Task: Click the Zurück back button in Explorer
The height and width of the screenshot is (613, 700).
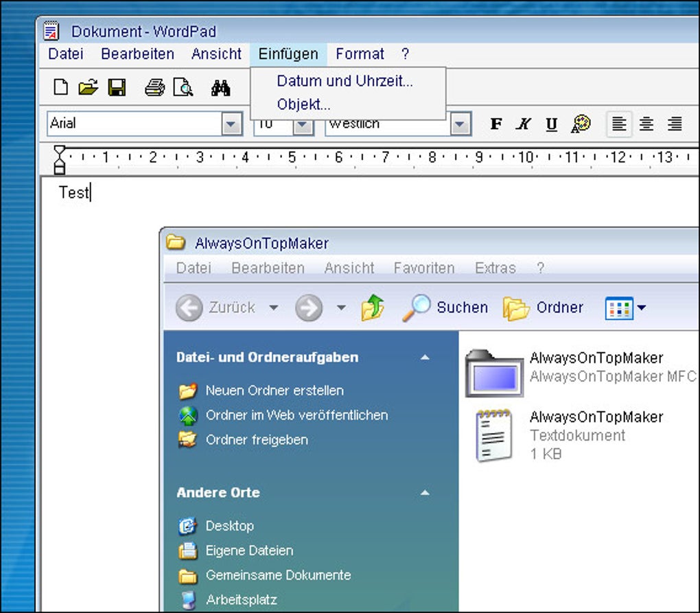Action: [x=215, y=308]
